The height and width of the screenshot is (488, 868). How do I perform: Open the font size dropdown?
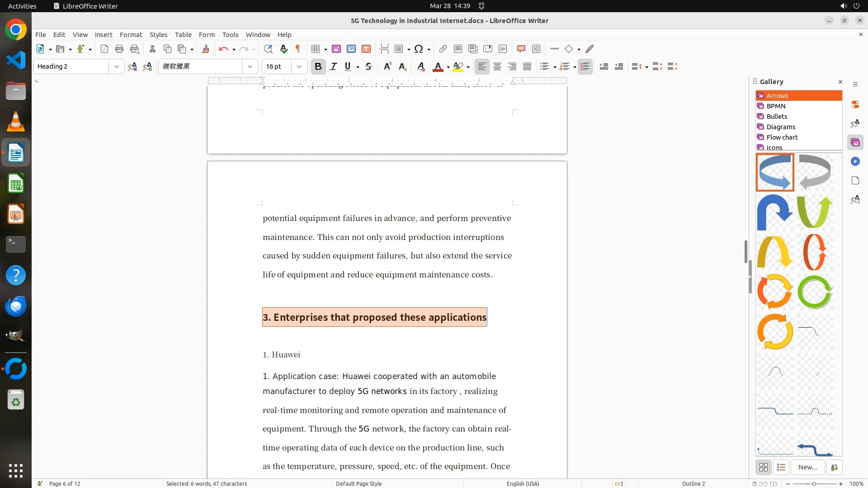[299, 66]
